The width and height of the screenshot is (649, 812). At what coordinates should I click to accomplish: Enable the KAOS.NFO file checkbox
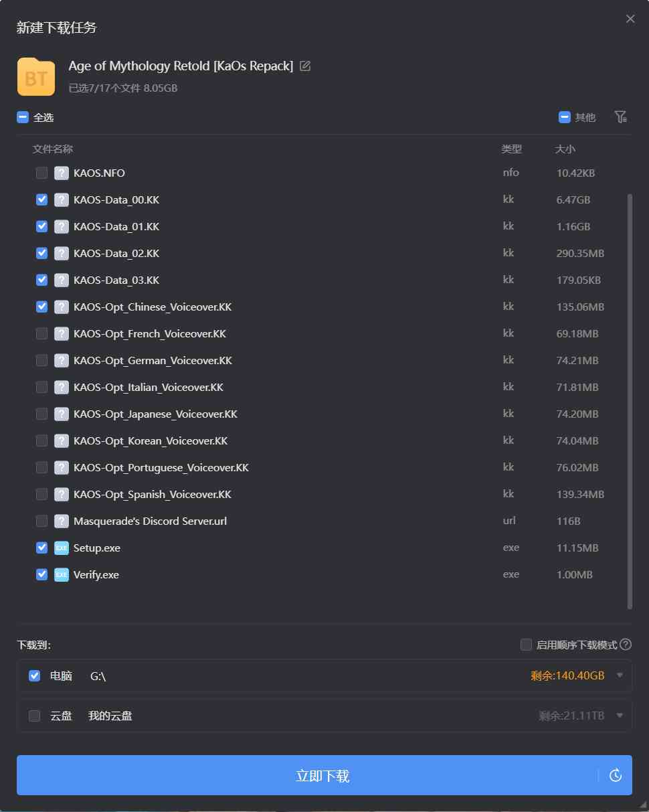click(41, 173)
